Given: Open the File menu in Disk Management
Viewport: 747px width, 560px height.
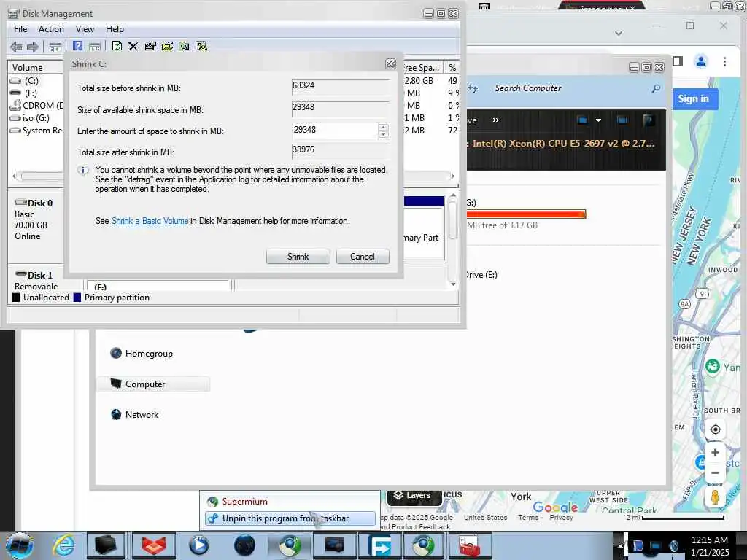Looking at the screenshot, I should pos(20,29).
